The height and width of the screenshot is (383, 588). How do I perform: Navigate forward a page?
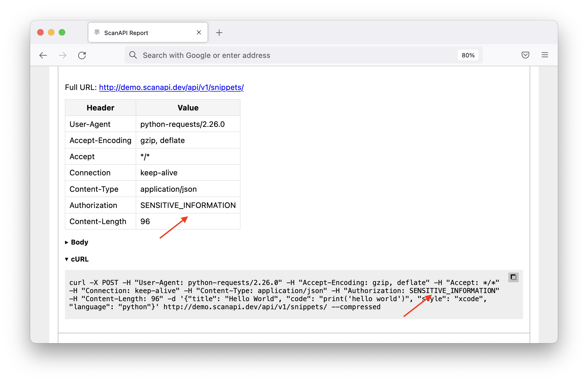pos(62,55)
